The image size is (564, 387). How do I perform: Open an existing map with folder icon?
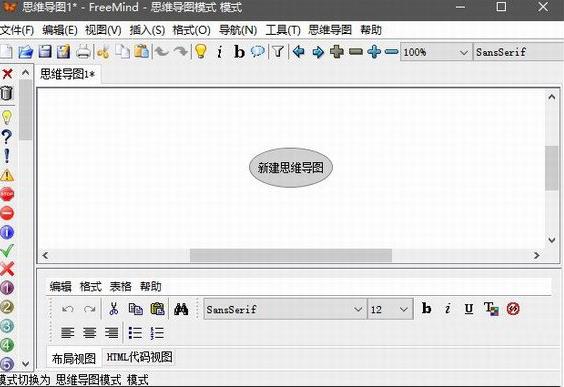tap(26, 52)
